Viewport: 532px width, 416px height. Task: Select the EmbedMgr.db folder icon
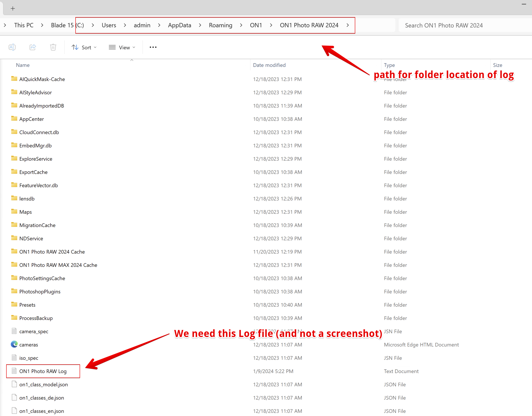pyautogui.click(x=14, y=145)
